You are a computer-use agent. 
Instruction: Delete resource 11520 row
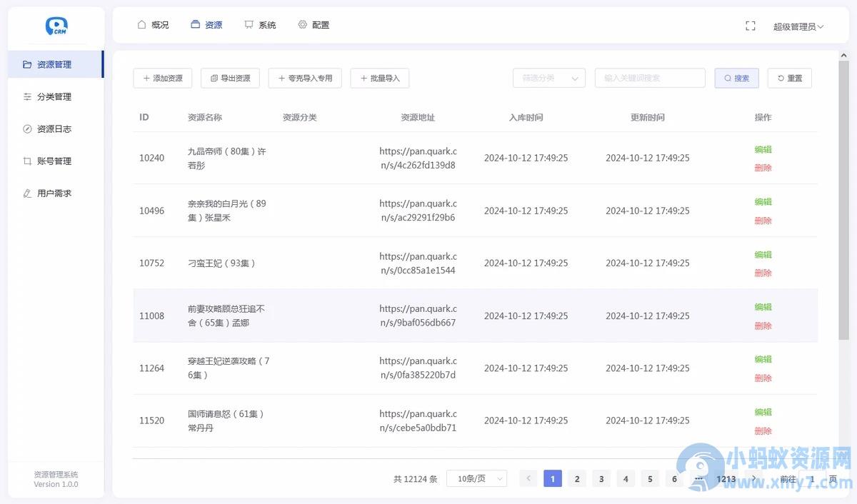[x=763, y=430]
